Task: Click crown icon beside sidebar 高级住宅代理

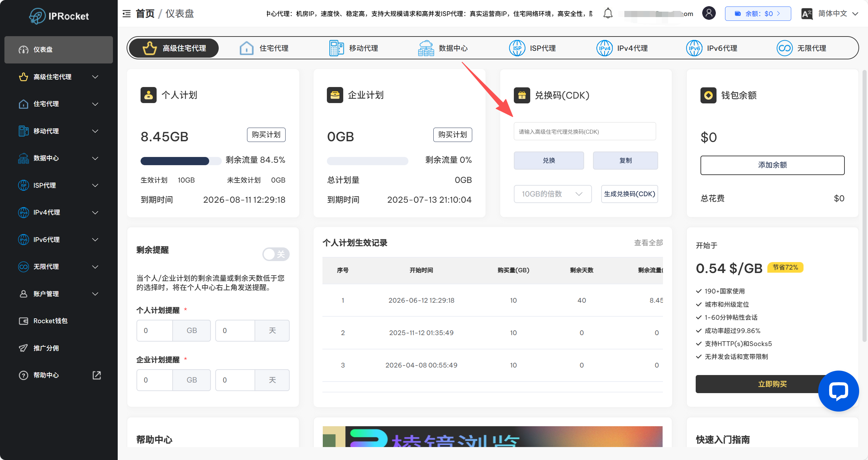Action: tap(23, 77)
